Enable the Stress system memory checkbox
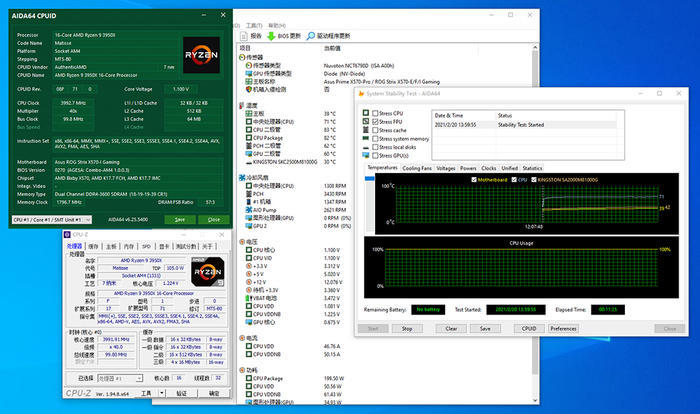700x414 pixels. tap(375, 138)
